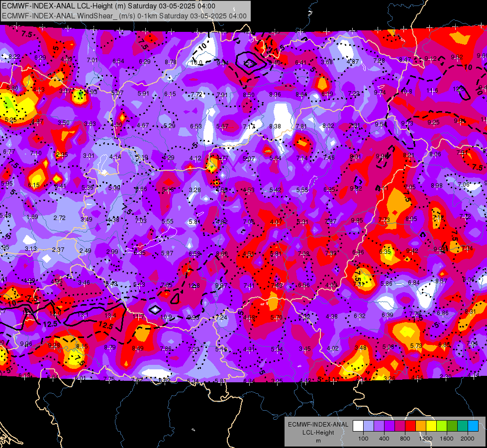
Task: Click the wind shear value '7.01'
Action: (x=92, y=60)
